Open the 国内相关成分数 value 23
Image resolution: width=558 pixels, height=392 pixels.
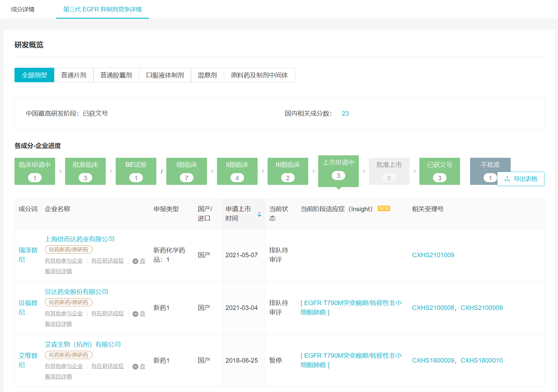pyautogui.click(x=345, y=114)
